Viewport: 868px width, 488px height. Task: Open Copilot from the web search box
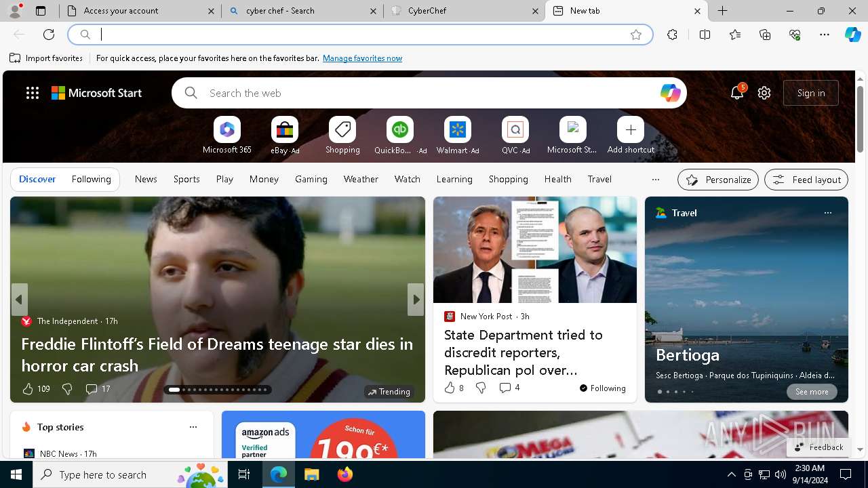(670, 93)
